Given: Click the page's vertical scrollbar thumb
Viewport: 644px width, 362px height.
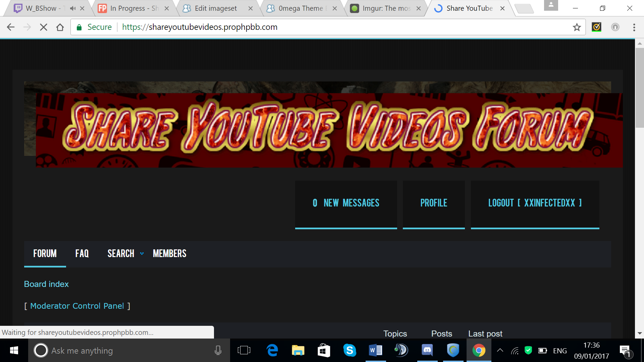Looking at the screenshot, I should point(640,88).
